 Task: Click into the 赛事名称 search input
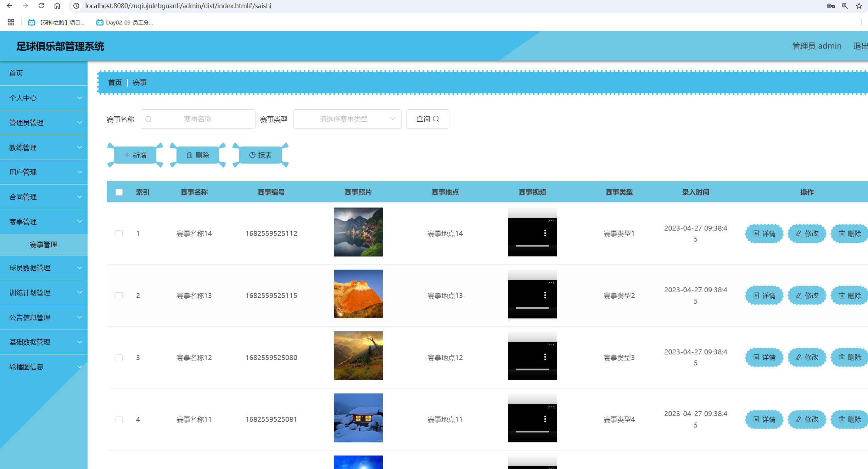click(x=198, y=119)
